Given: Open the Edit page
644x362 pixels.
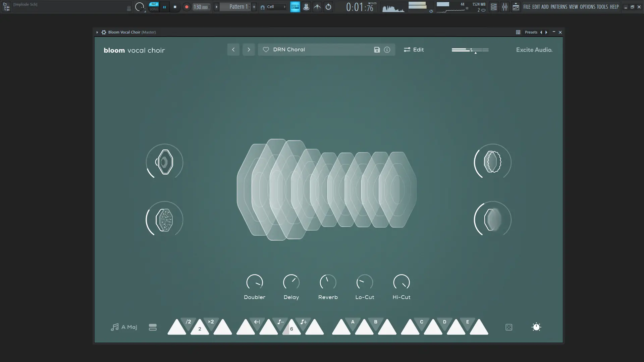Looking at the screenshot, I should coord(414,50).
